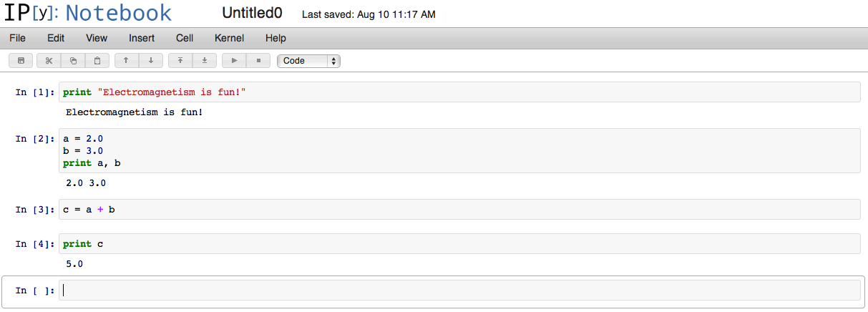Save the notebook with the floppy icon

click(x=21, y=61)
